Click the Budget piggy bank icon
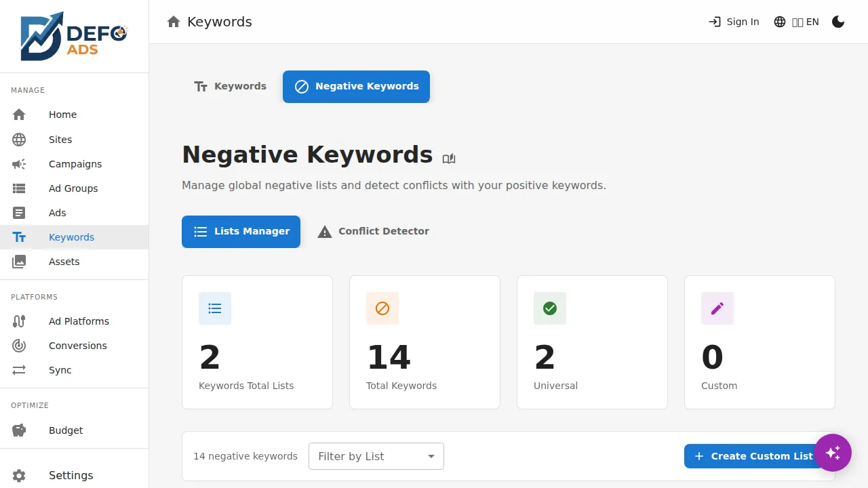The height and width of the screenshot is (488, 868). pos(19,430)
